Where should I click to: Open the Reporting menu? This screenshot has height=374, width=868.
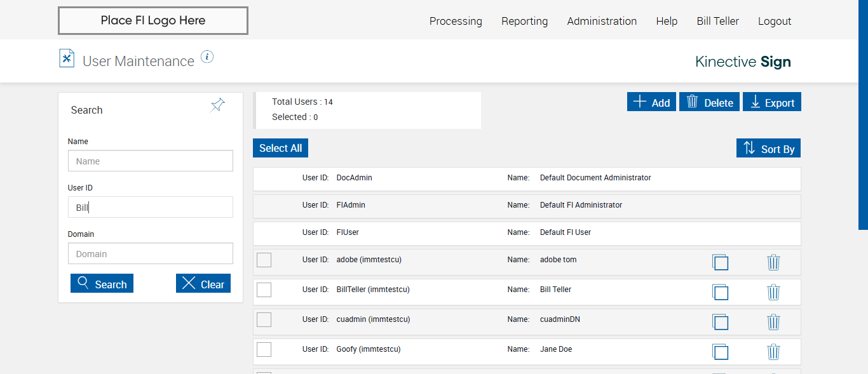[524, 21]
